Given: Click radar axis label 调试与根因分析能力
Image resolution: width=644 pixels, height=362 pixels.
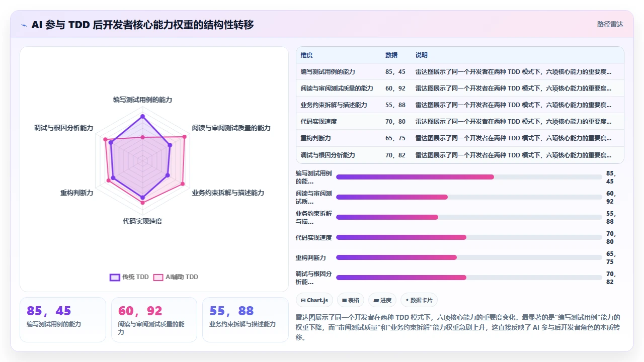Looking at the screenshot, I should coord(63,128).
